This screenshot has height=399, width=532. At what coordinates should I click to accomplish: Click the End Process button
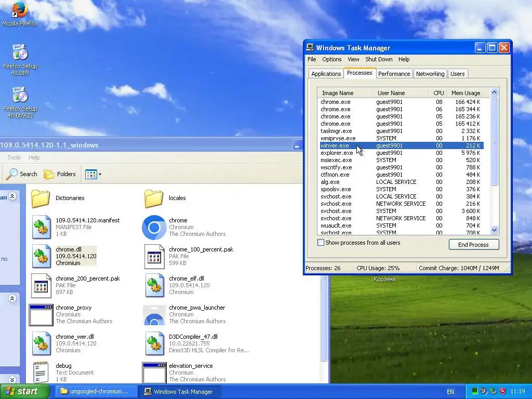point(474,245)
